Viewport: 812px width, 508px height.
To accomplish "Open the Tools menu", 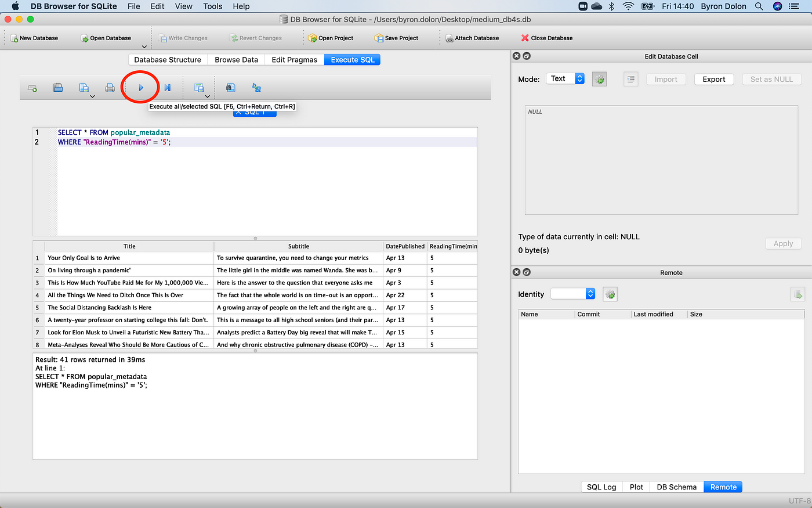I will (x=213, y=6).
